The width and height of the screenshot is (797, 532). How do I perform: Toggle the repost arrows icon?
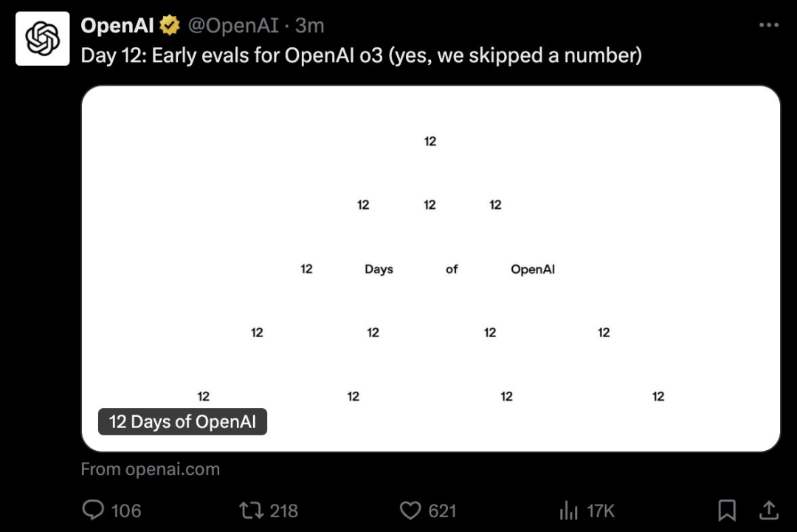coord(250,510)
